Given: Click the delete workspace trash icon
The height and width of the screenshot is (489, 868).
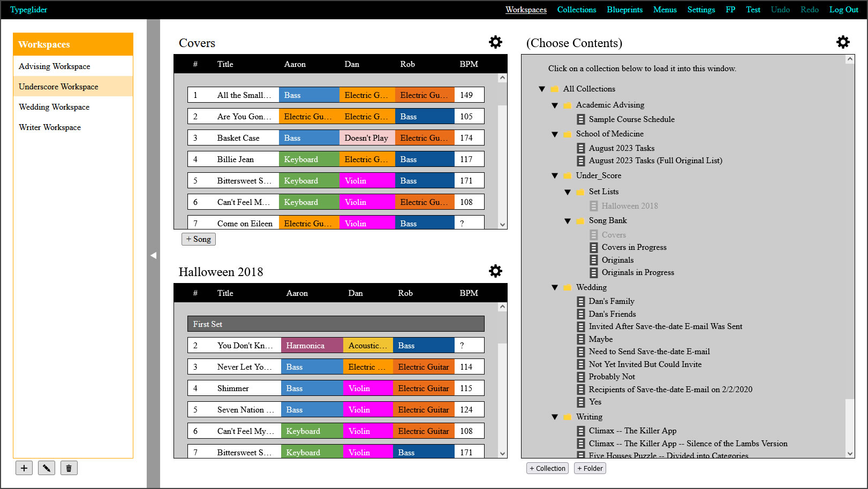Looking at the screenshot, I should pos(69,468).
